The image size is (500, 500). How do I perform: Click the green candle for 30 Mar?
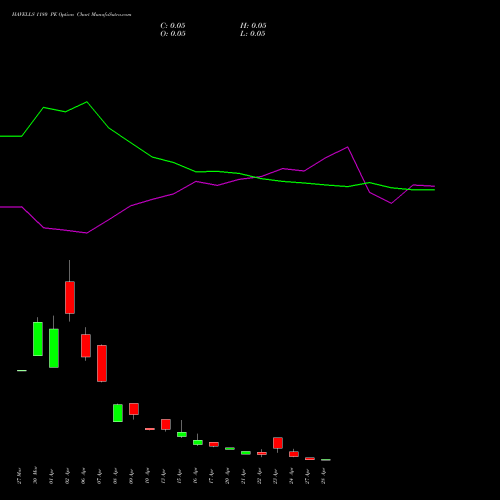[x=38, y=339]
